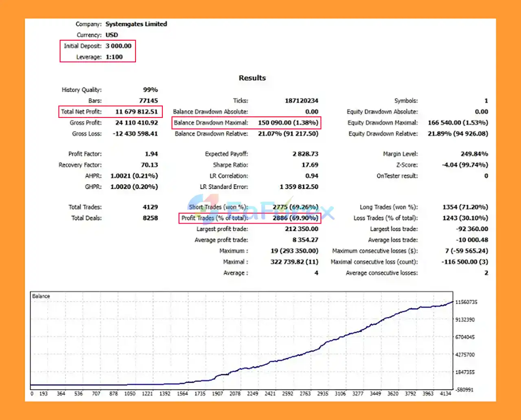
Task: Click the 11560735 chart axis label
Action: [466, 302]
